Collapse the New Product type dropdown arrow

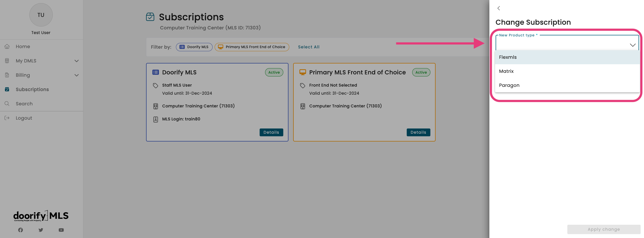pyautogui.click(x=633, y=45)
